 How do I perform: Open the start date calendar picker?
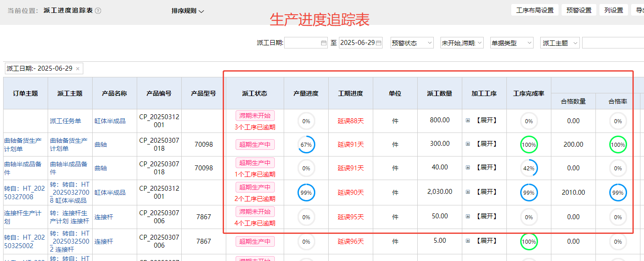pos(324,43)
